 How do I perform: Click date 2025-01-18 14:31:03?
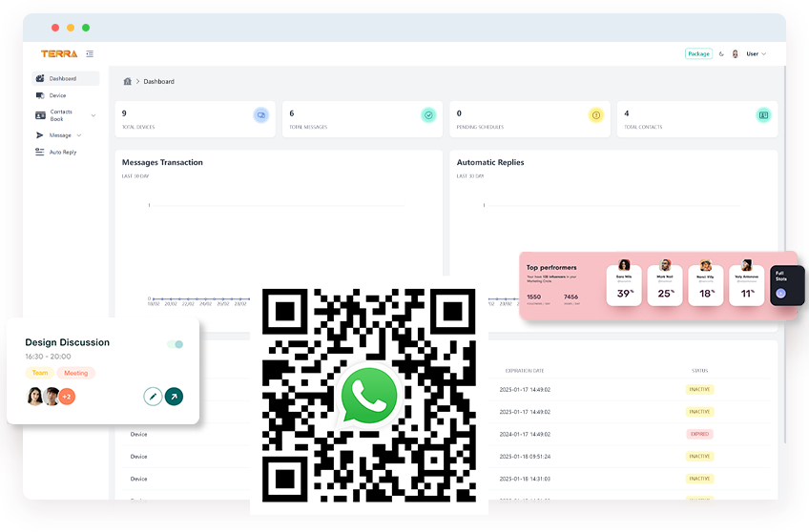click(525, 479)
